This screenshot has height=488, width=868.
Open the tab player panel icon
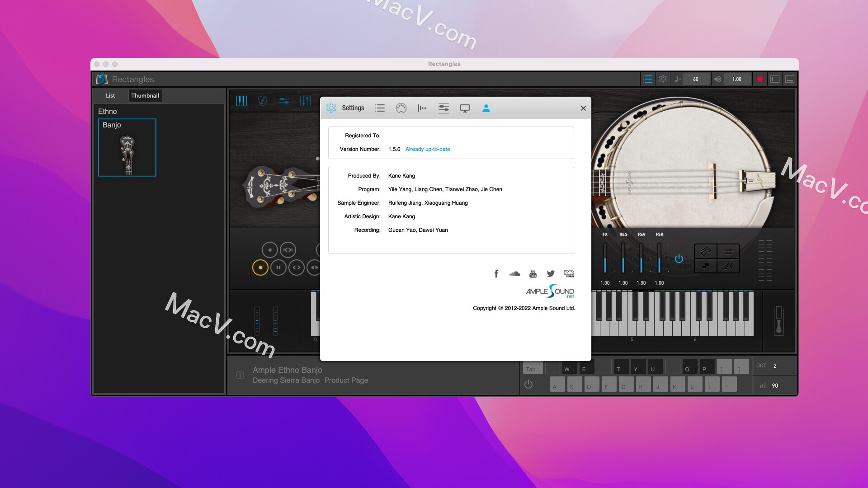pos(306,101)
